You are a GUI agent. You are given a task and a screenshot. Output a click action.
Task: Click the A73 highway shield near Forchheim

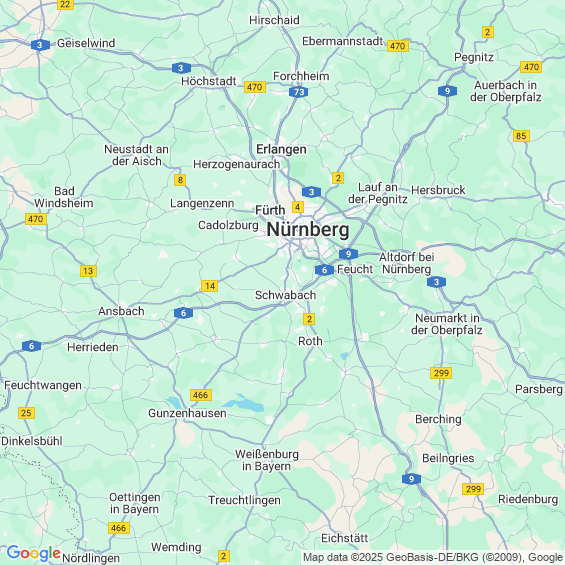[x=298, y=92]
